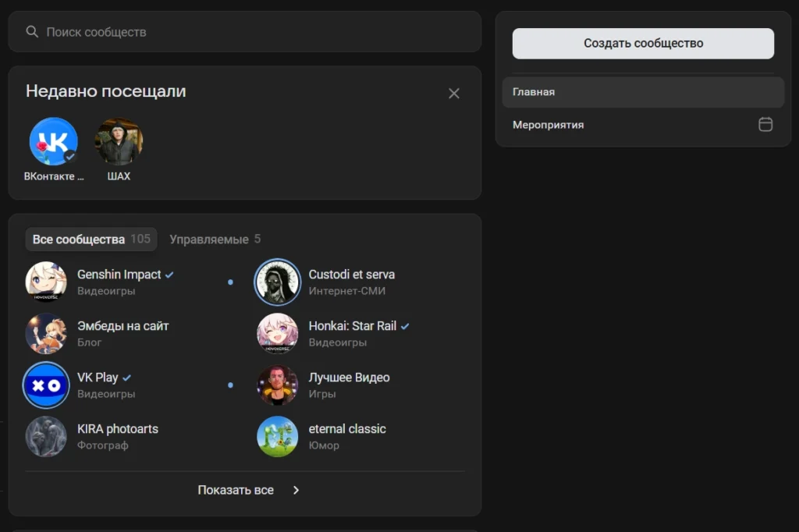Screen dimensions: 799x532
Task: Click the Custodi et serva avatar
Action: (x=278, y=282)
